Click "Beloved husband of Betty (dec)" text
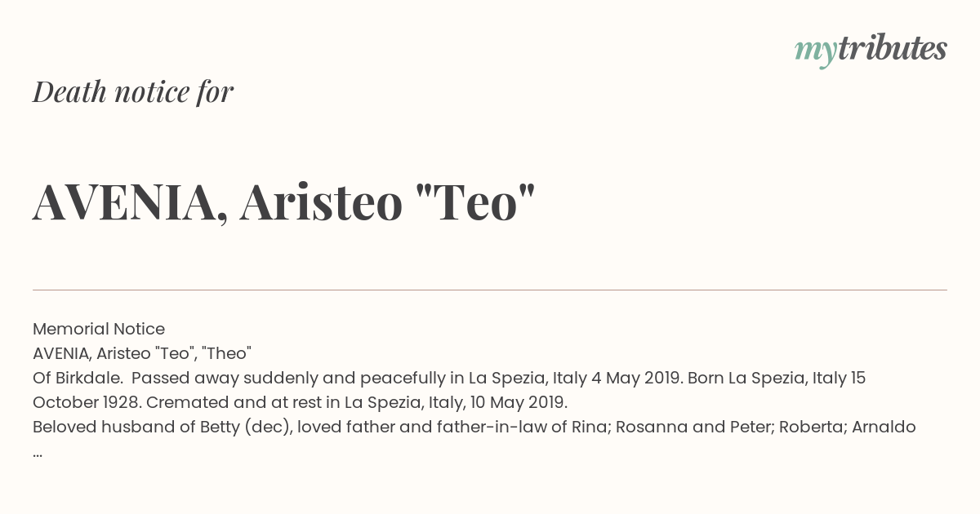Image resolution: width=980 pixels, height=514 pixels. coord(162,427)
